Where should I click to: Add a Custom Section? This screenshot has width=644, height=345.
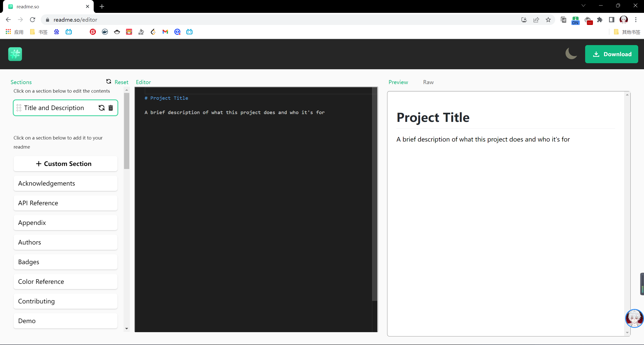click(x=65, y=164)
